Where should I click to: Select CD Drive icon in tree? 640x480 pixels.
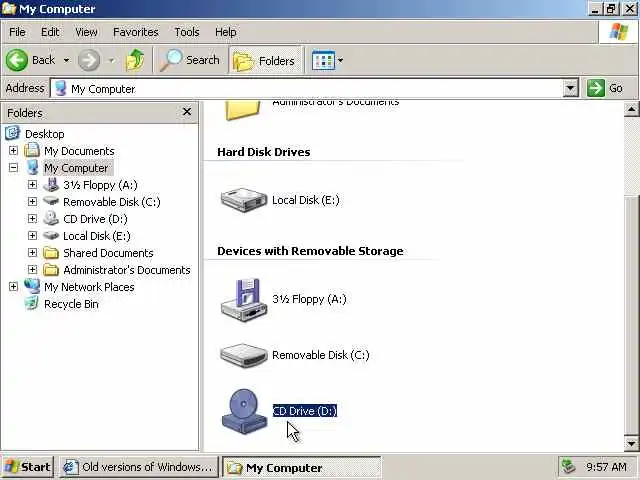click(51, 218)
